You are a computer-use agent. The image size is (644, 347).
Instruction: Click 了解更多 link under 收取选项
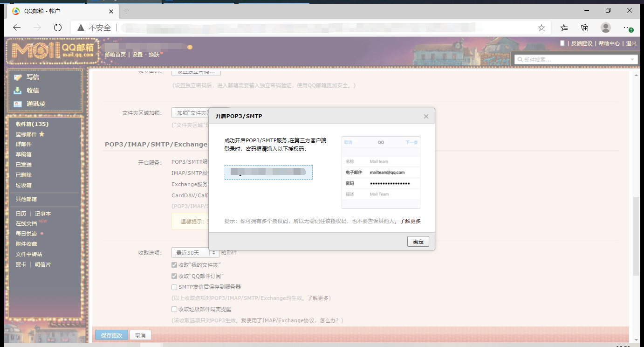[x=318, y=298]
